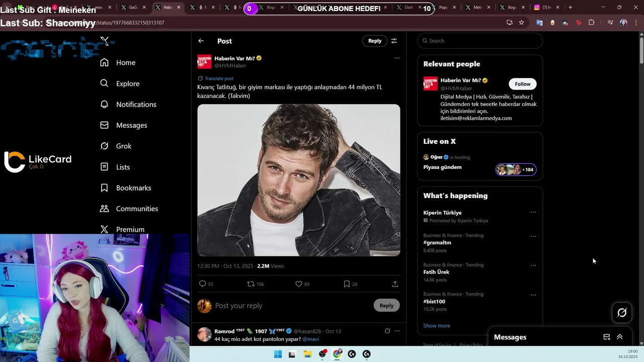The image size is (644, 362).
Task: Open @HVMHaber in Relevant people
Action: click(x=456, y=88)
